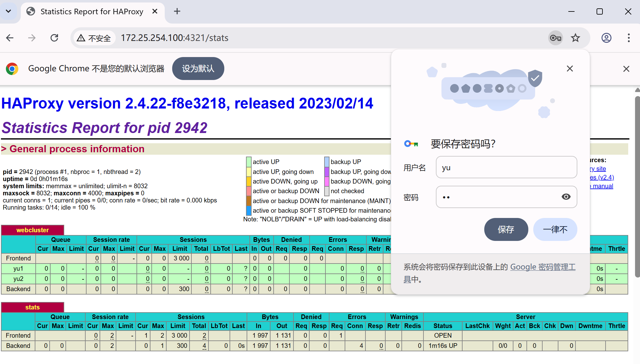The width and height of the screenshot is (640, 364).
Task: Click the Never save button
Action: [555, 229]
